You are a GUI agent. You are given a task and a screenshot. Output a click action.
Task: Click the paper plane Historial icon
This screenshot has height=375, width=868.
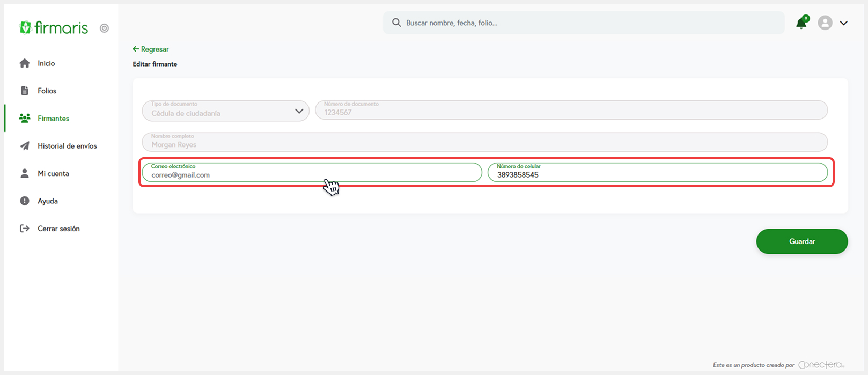pyautogui.click(x=25, y=146)
